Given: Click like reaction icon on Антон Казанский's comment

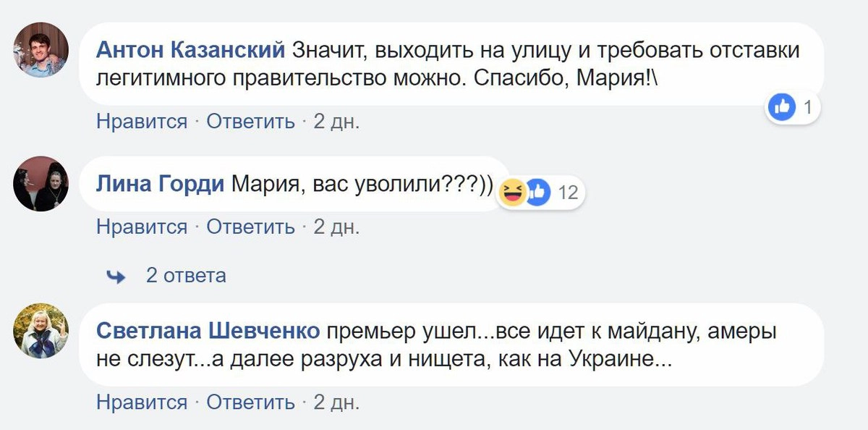Looking at the screenshot, I should 781,109.
